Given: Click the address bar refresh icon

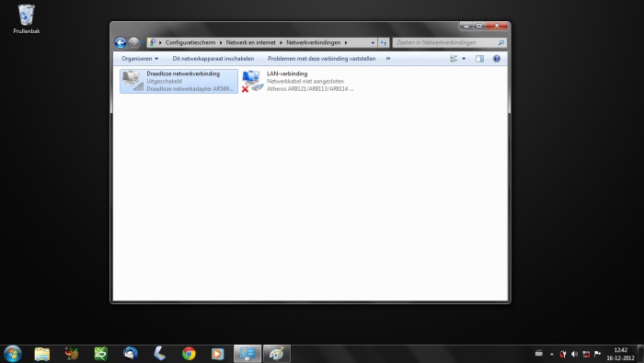Looking at the screenshot, I should (384, 42).
